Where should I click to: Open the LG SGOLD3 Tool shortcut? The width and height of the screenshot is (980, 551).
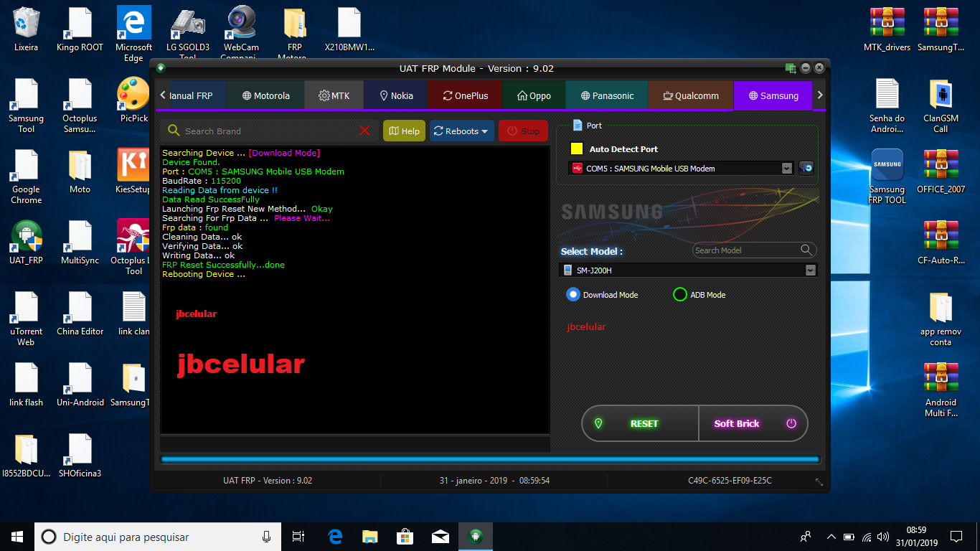point(188,34)
